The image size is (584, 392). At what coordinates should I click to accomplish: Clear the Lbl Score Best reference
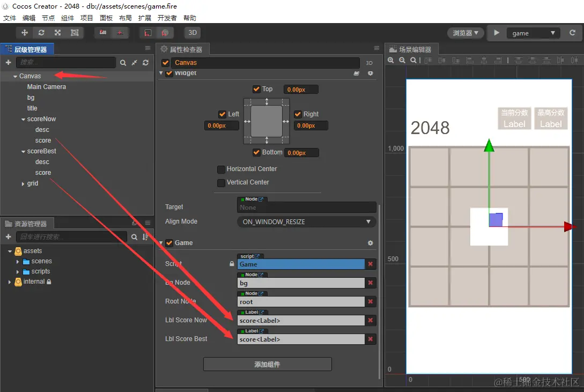click(370, 339)
